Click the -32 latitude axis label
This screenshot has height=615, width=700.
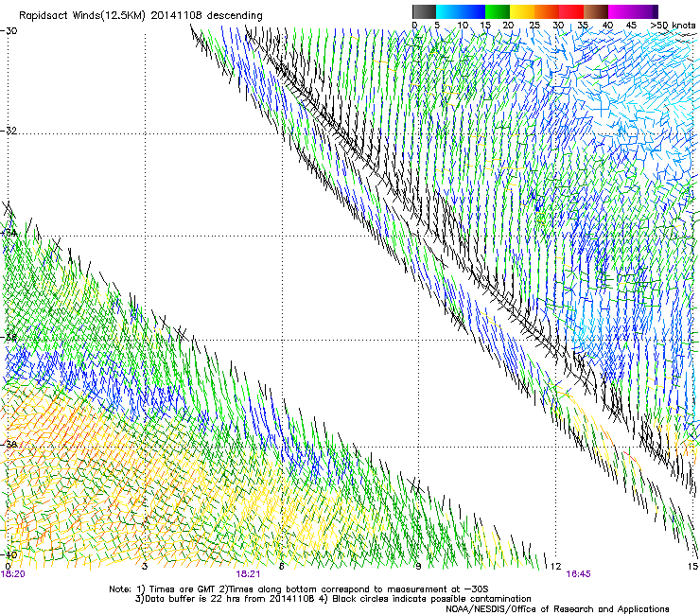click(9, 131)
